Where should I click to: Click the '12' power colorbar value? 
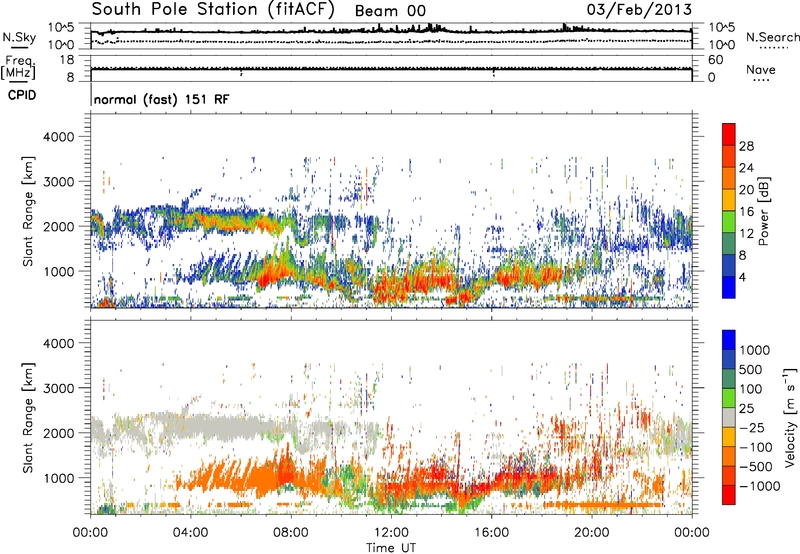(x=746, y=234)
